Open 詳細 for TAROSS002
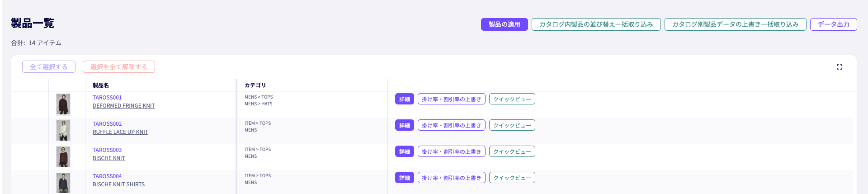This screenshot has width=868, height=194. (x=405, y=125)
